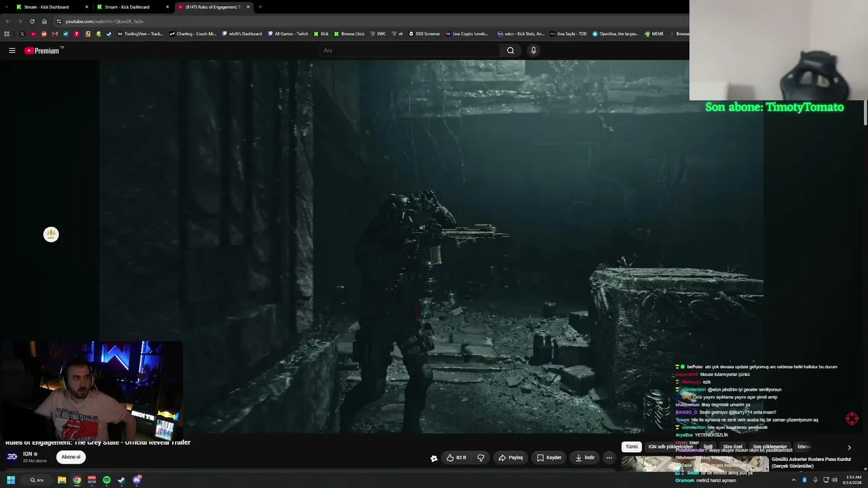Screen dimensions: 868x488
Task: Click the magnifier search button
Action: coord(511,50)
